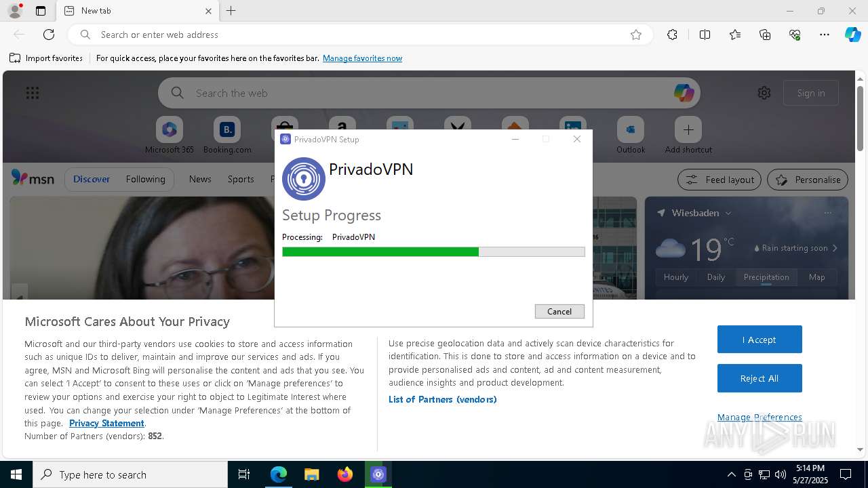Image resolution: width=868 pixels, height=488 pixels.
Task: Click taskbar search box
Action: click(x=130, y=474)
